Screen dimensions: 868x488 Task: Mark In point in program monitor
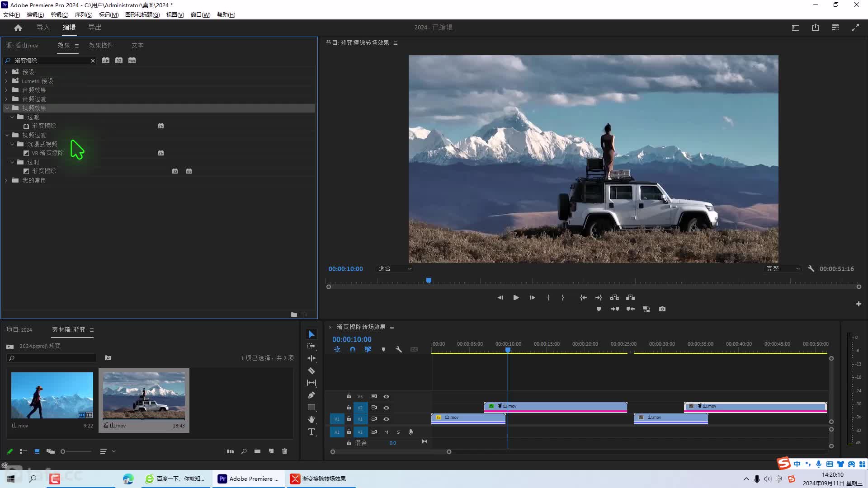pyautogui.click(x=548, y=297)
